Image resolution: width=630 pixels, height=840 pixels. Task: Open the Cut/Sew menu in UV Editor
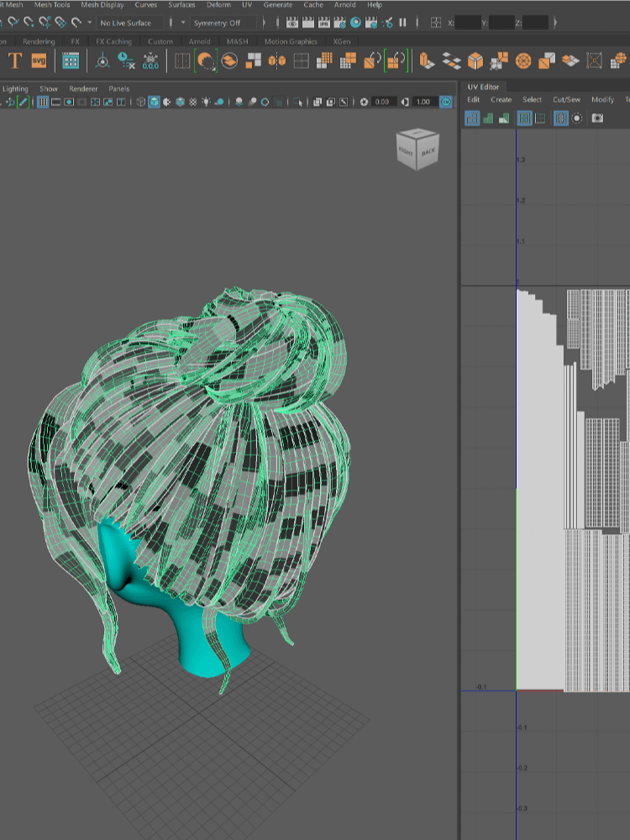pos(566,99)
